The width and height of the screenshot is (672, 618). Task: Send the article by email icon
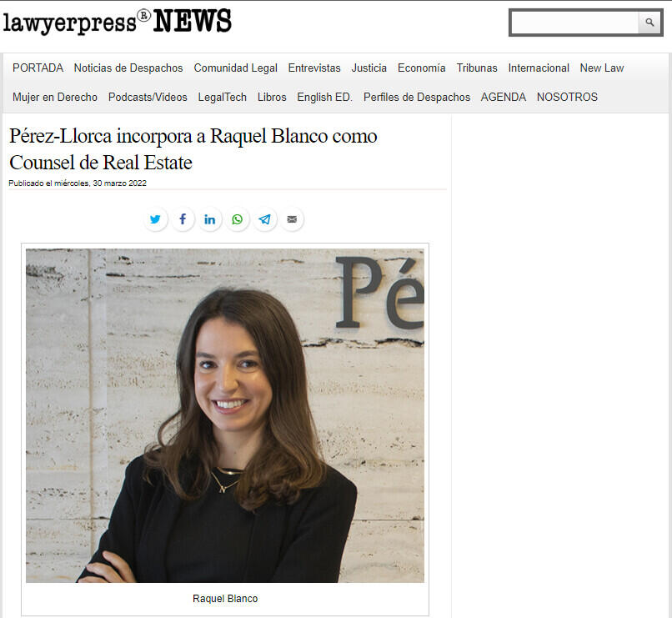[293, 219]
